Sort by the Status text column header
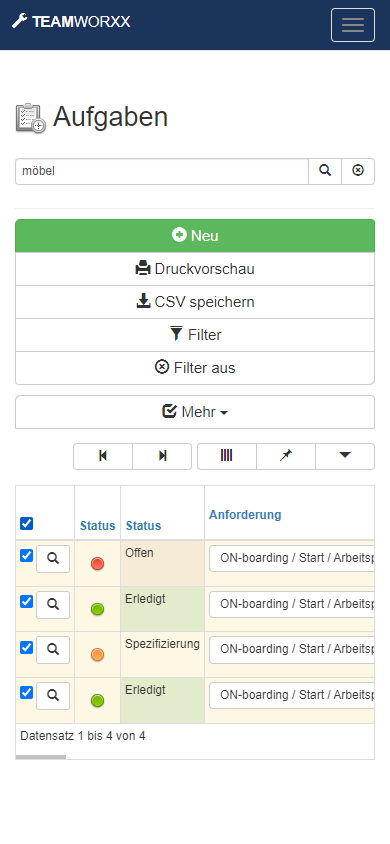This screenshot has height=844, width=390. (x=143, y=526)
